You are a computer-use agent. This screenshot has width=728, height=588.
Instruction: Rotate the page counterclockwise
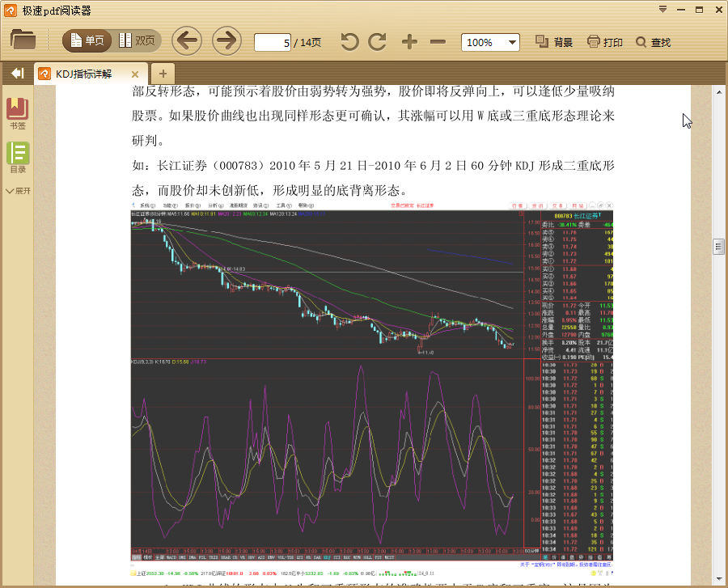coord(349,42)
